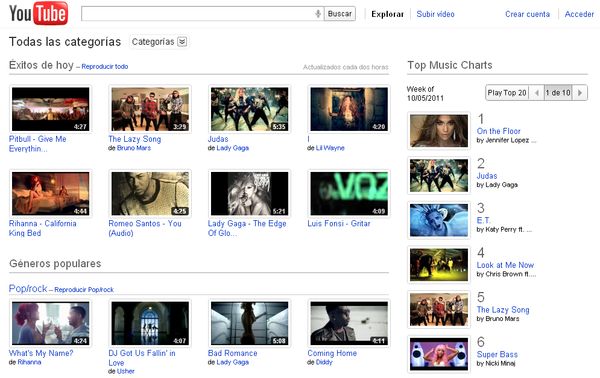Click the Lil Wayne artist link
Viewport: 600px width, 378px height.
point(330,148)
